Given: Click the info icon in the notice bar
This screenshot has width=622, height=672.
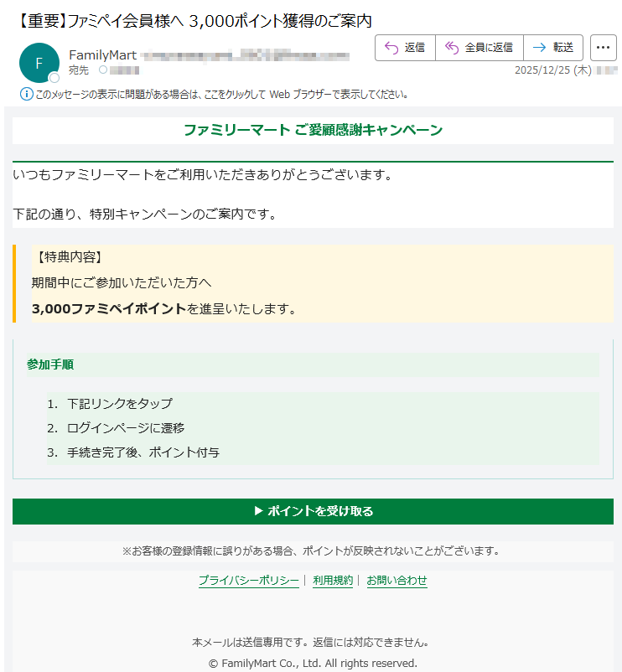Looking at the screenshot, I should click(26, 94).
